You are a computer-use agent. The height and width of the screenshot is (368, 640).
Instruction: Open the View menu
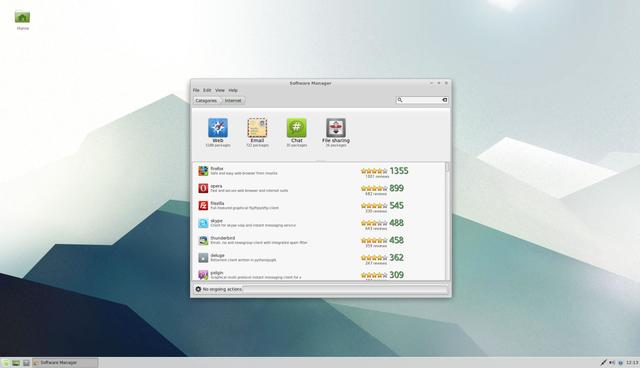[220, 90]
